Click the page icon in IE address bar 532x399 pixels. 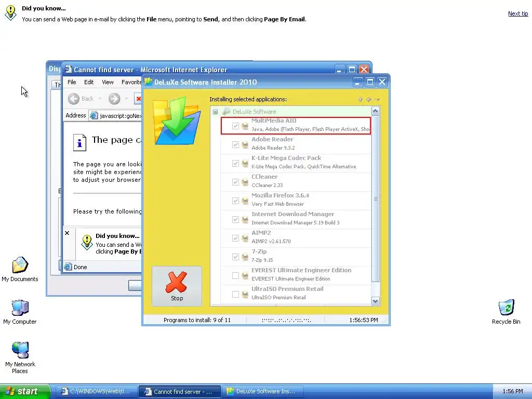(x=94, y=116)
